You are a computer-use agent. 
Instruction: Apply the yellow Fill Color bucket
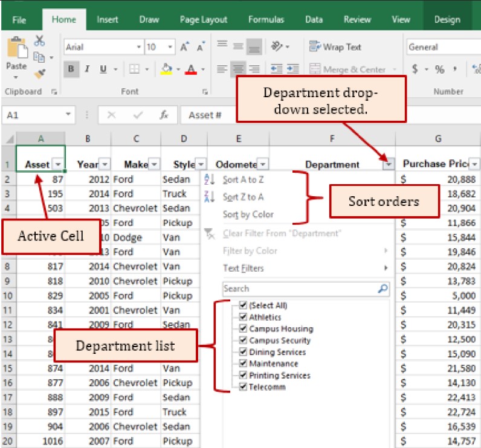[166, 69]
